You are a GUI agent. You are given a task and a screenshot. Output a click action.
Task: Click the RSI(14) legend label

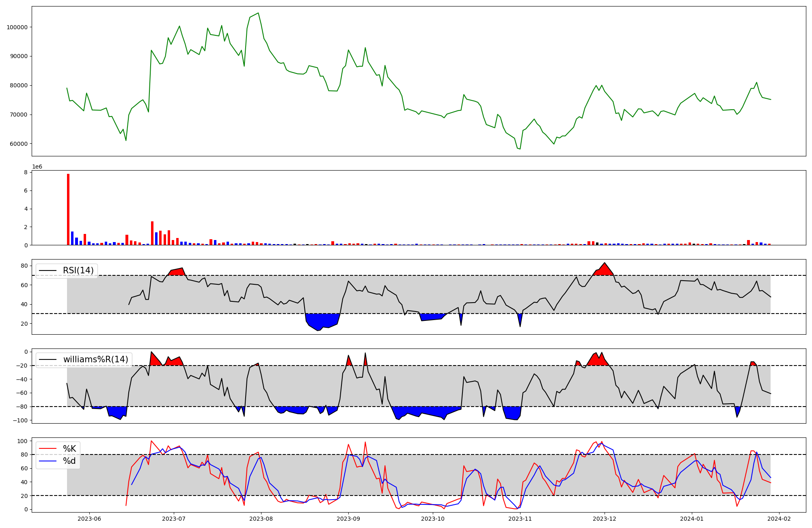pyautogui.click(x=78, y=270)
